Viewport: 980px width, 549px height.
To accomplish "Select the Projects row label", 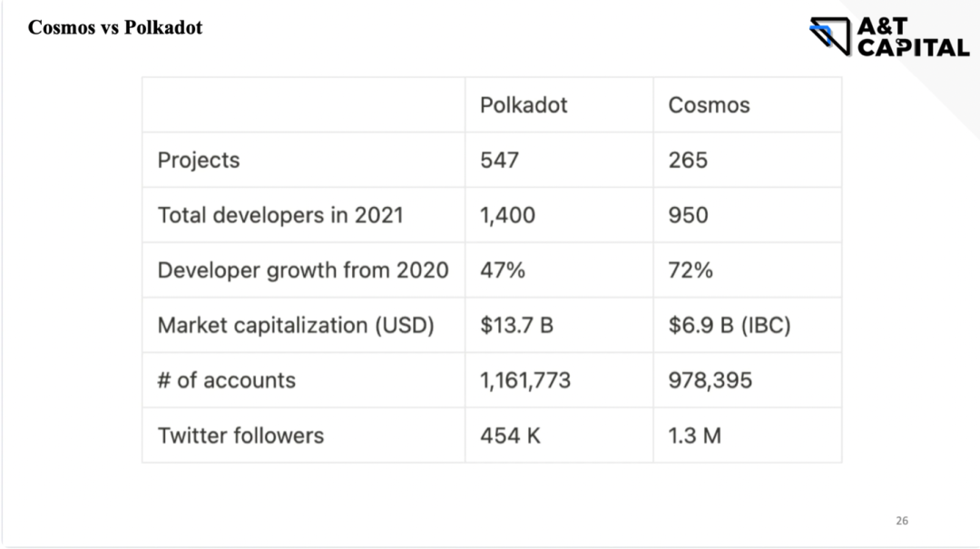I will pyautogui.click(x=199, y=161).
